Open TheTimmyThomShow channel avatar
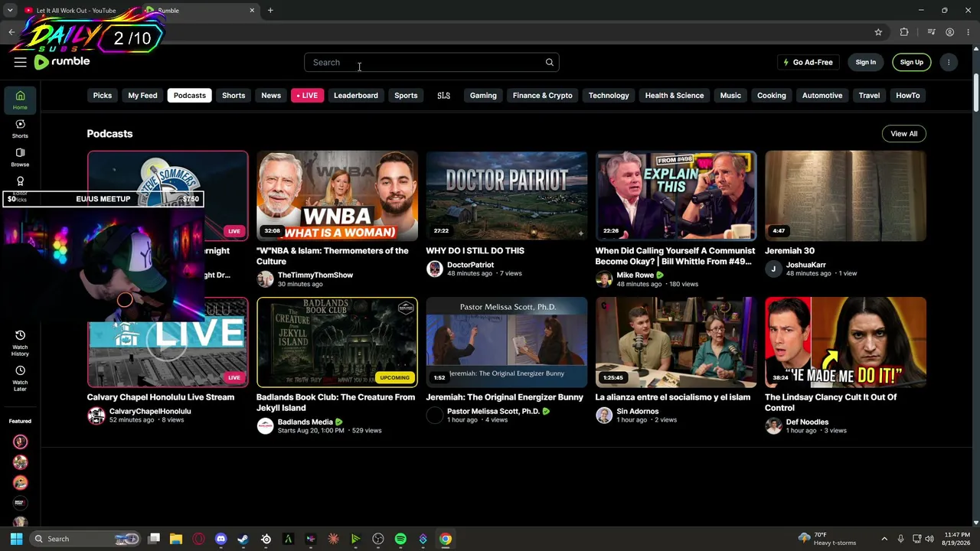 pyautogui.click(x=265, y=279)
